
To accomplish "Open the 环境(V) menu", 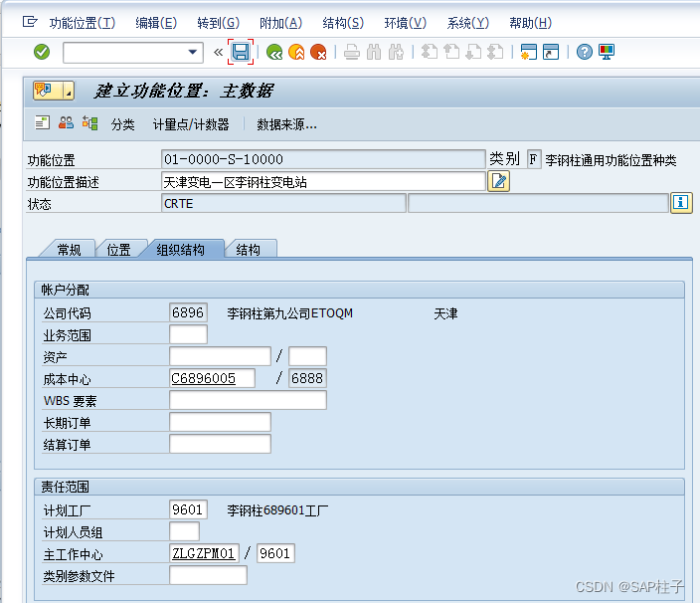I will 406,23.
